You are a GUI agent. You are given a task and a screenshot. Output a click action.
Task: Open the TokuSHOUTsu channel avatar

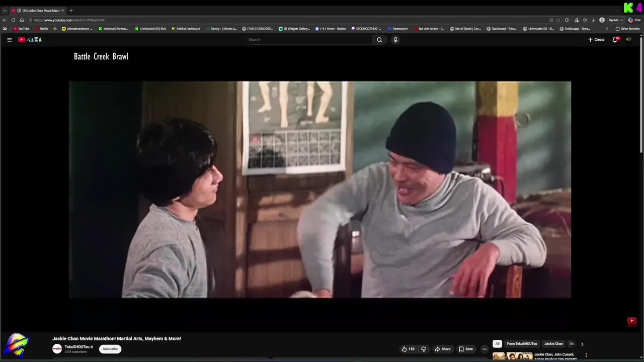tap(57, 349)
